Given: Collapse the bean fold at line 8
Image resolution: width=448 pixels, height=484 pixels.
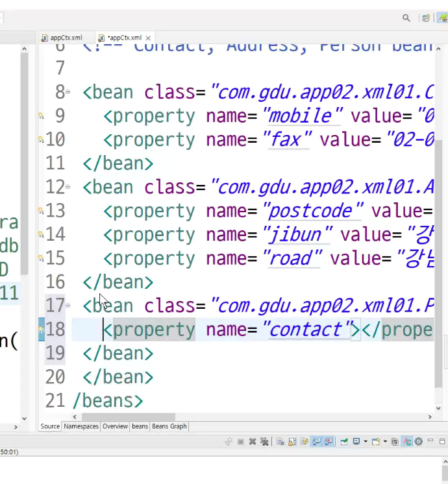Looking at the screenshot, I should pos(68,92).
